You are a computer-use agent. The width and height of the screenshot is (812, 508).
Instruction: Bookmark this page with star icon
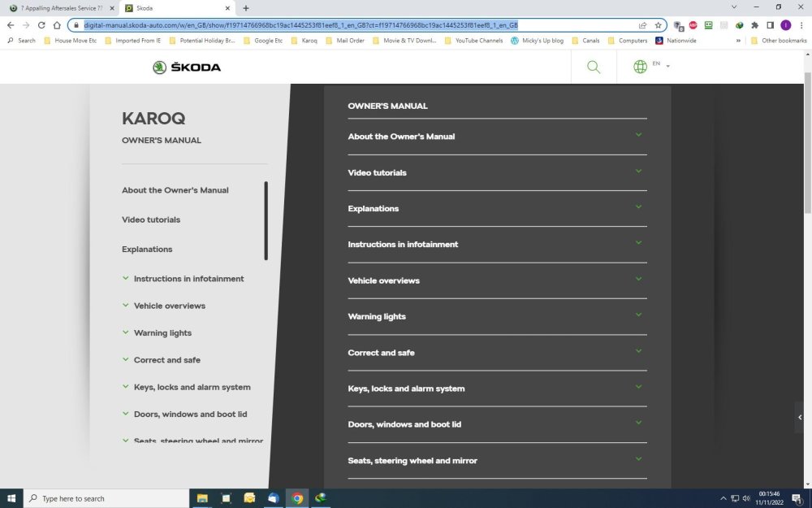coord(658,25)
